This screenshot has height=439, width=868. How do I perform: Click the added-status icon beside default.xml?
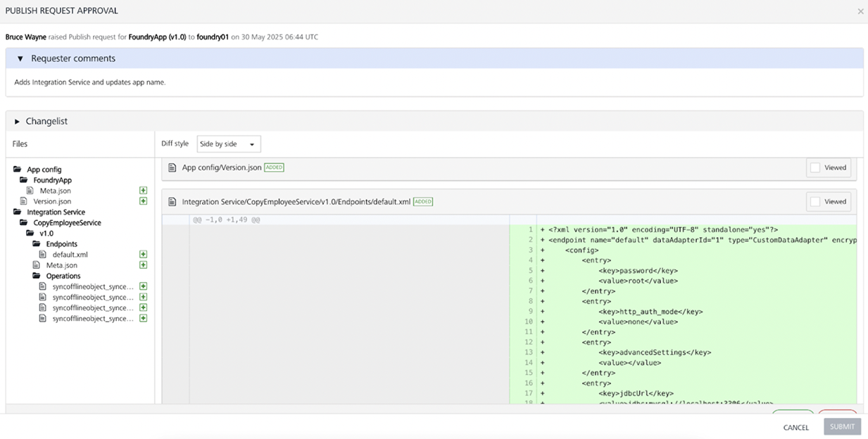(143, 255)
